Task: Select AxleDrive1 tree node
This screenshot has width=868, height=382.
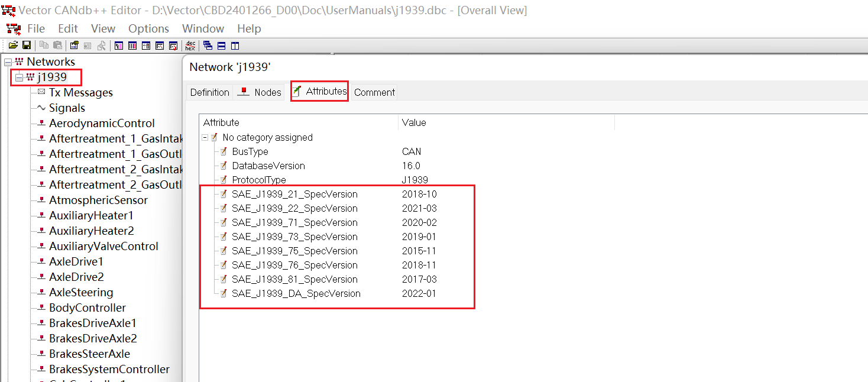Action: click(76, 261)
